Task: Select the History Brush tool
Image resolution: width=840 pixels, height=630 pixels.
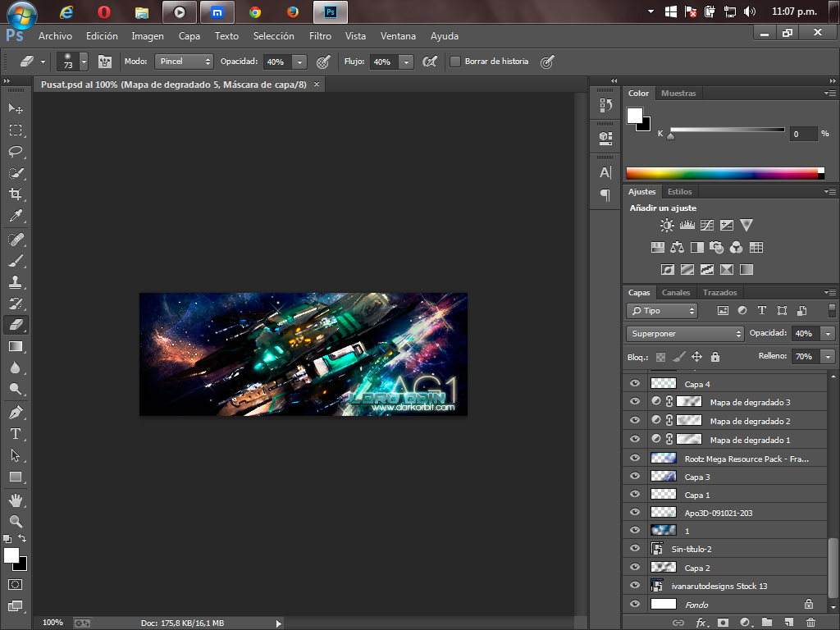Action: coord(16,304)
